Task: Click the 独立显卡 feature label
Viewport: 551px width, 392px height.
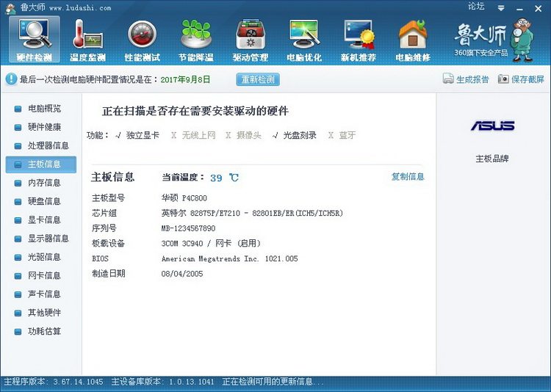Action: pos(143,135)
